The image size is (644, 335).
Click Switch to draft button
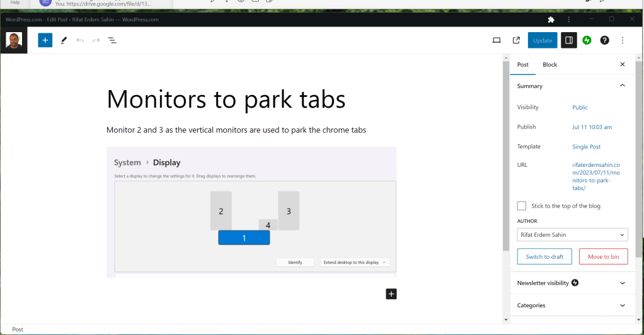[x=544, y=256]
